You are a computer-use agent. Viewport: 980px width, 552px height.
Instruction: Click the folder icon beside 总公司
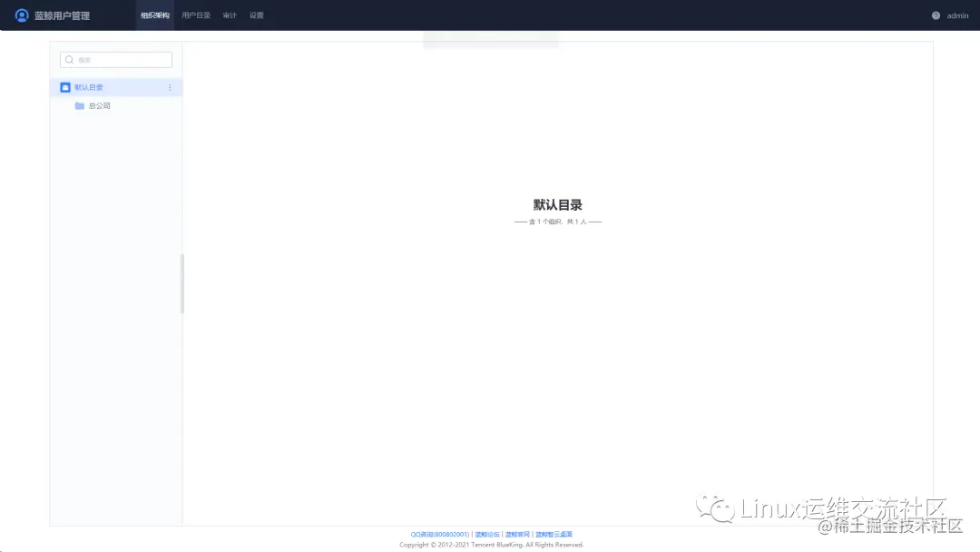pyautogui.click(x=79, y=105)
